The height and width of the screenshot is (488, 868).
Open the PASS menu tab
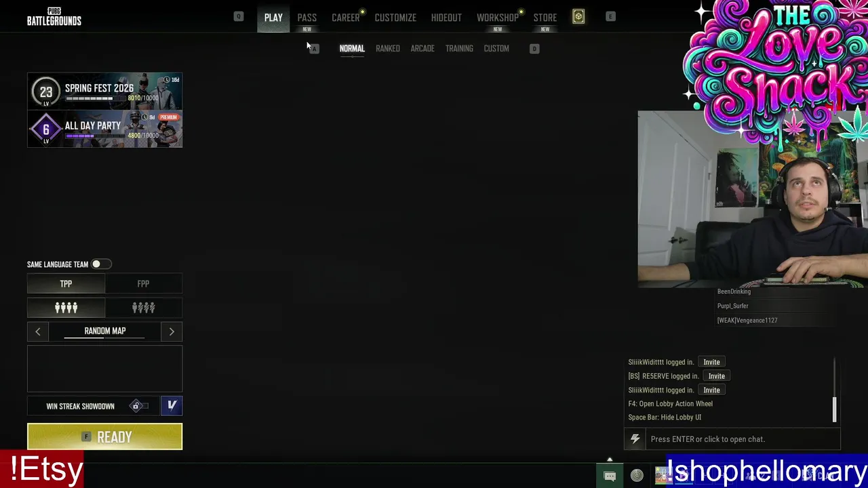pyautogui.click(x=307, y=18)
